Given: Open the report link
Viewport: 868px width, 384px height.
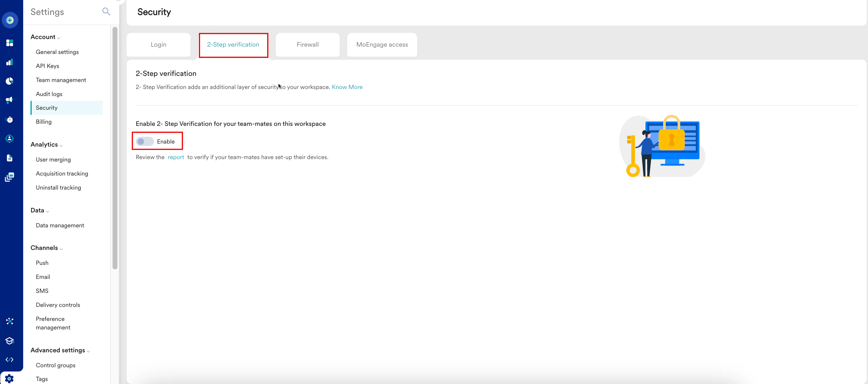Looking at the screenshot, I should tap(176, 157).
